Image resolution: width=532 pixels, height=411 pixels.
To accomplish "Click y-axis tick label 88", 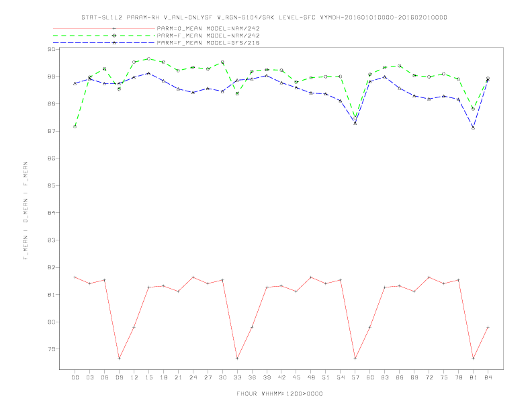I will coord(52,104).
